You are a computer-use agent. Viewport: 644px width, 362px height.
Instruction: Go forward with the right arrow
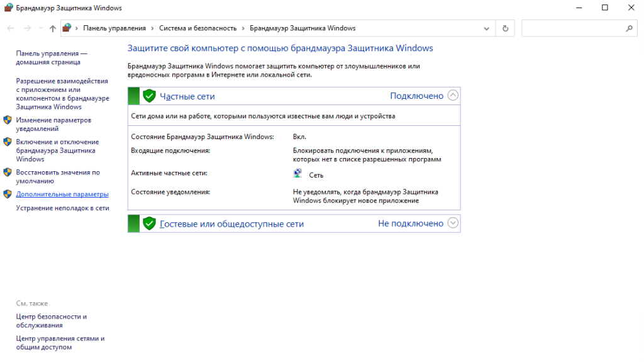(x=27, y=28)
